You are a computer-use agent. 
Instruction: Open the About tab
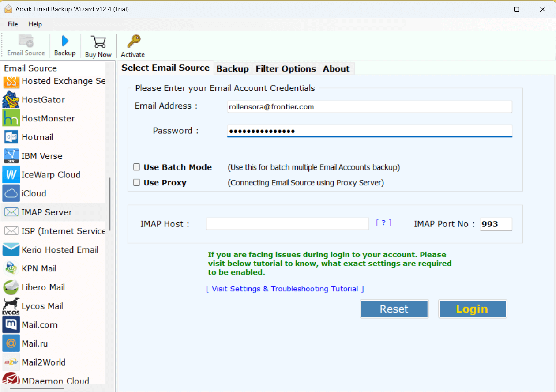tap(336, 69)
